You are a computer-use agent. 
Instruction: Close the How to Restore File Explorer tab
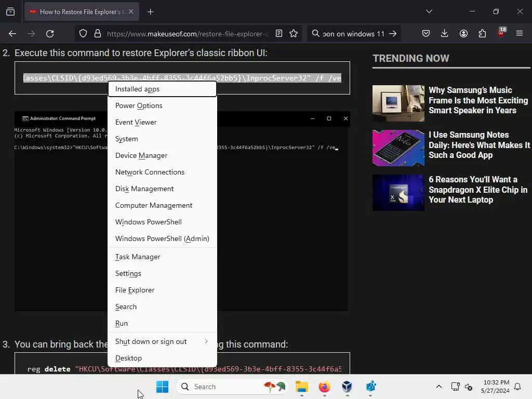[x=130, y=11]
